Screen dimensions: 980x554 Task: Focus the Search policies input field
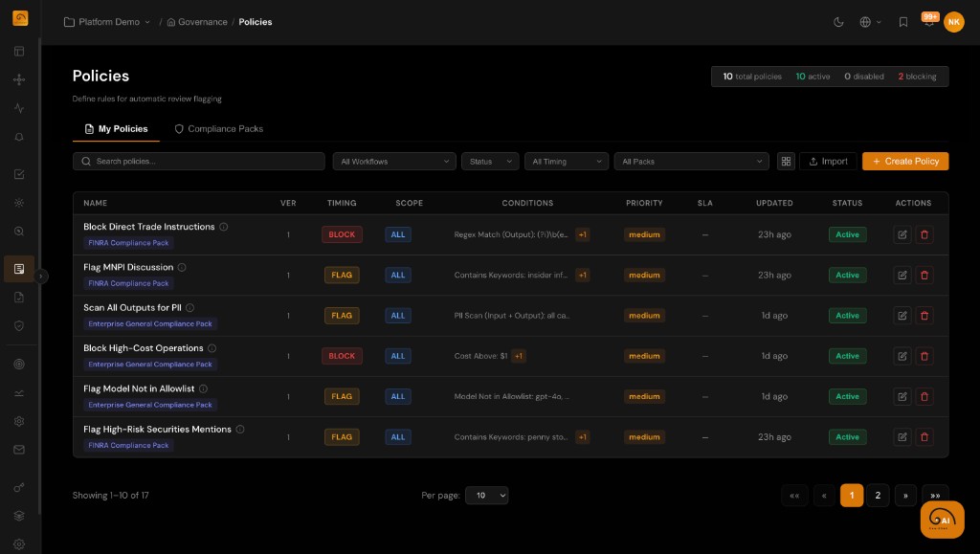[199, 162]
